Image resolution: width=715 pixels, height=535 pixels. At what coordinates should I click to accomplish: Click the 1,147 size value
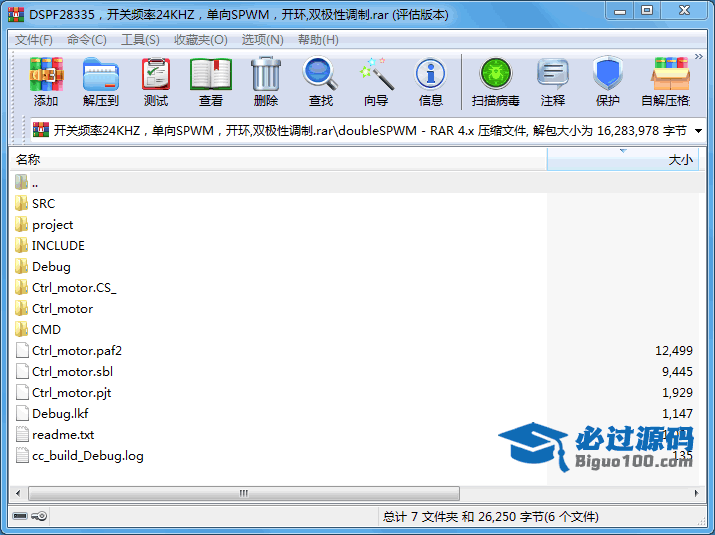677,413
